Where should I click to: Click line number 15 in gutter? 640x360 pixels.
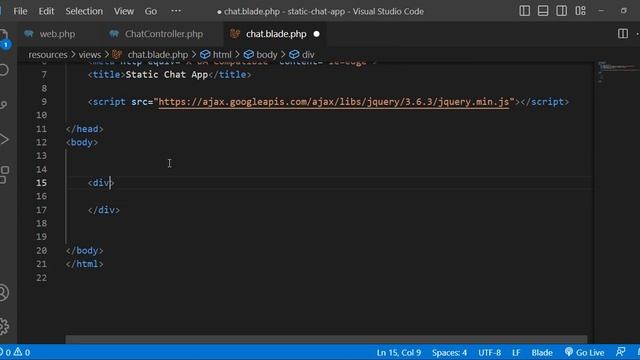coord(41,183)
